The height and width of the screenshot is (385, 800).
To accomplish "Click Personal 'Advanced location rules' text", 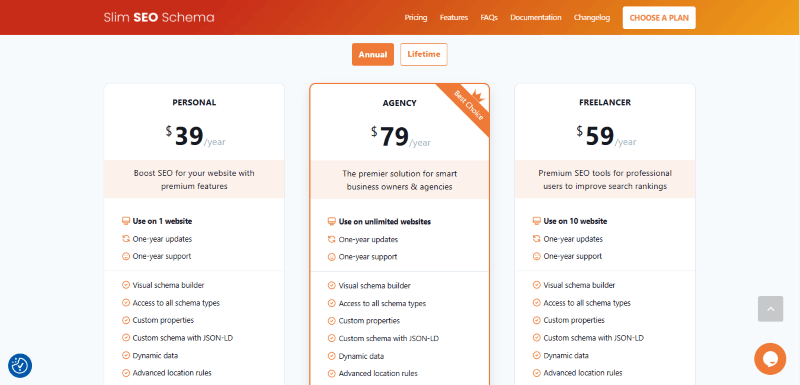I will tap(172, 373).
